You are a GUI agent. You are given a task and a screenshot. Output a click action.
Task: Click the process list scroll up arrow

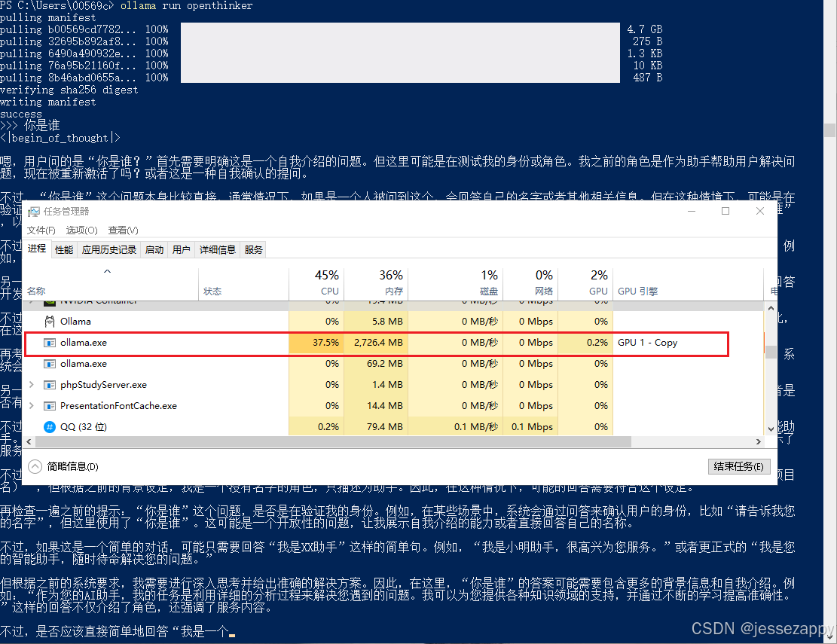pyautogui.click(x=771, y=308)
